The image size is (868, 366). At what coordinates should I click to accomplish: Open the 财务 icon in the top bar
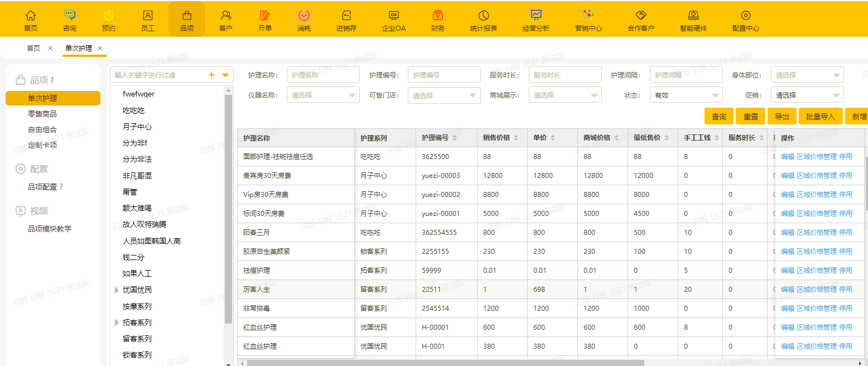pyautogui.click(x=438, y=16)
